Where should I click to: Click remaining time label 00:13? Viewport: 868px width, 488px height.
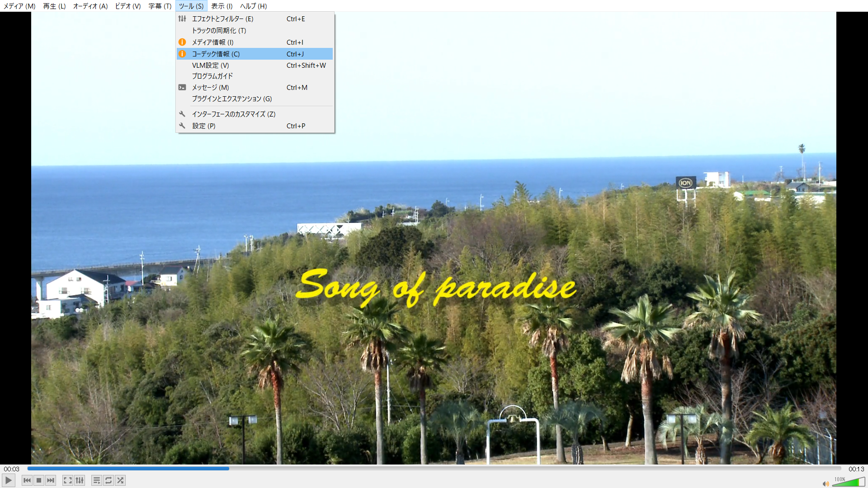click(x=856, y=469)
